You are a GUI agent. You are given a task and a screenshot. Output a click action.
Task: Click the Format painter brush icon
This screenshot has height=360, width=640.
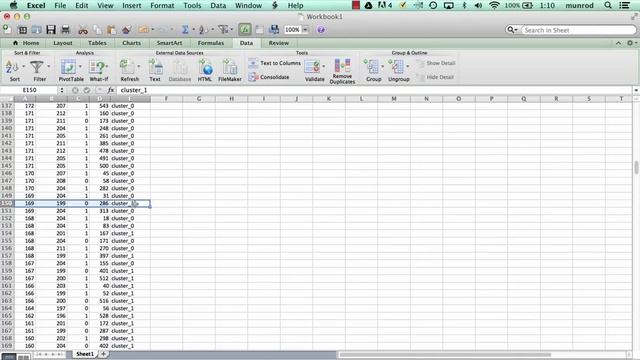[126, 29]
